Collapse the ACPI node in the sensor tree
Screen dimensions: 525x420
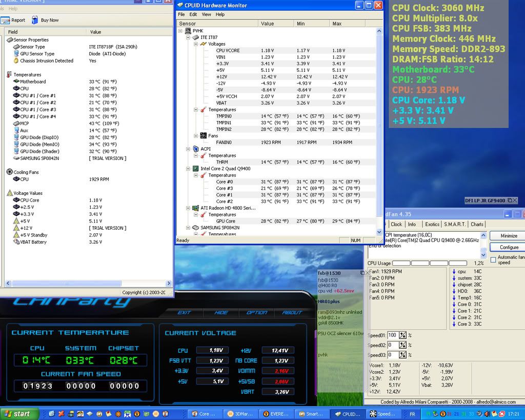[x=187, y=149]
